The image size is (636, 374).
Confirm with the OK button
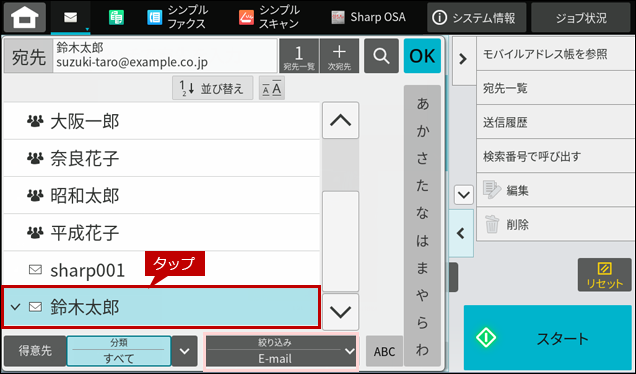422,56
